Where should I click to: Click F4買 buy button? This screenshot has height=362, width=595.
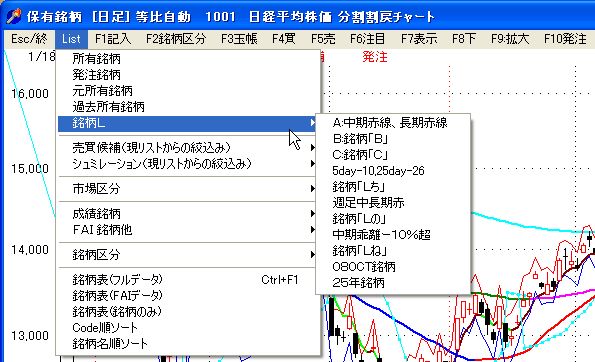tap(283, 39)
